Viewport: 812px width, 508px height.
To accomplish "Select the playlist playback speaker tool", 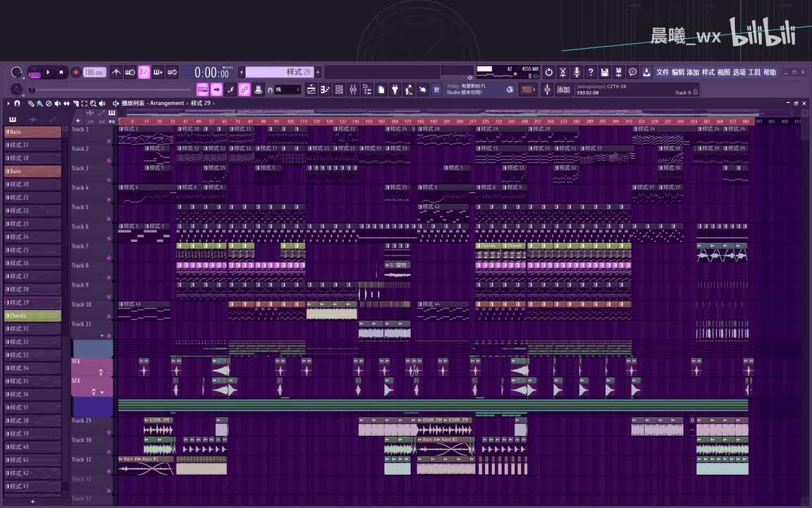I will point(102,103).
